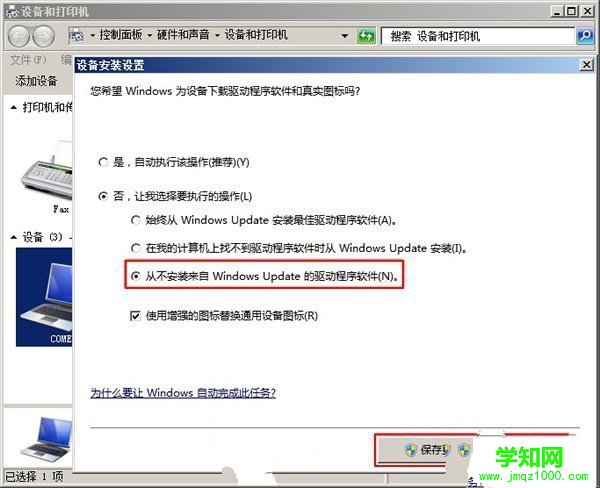The width and height of the screenshot is (600, 488).
Task: Click the devices icon in address bar
Action: 77,36
